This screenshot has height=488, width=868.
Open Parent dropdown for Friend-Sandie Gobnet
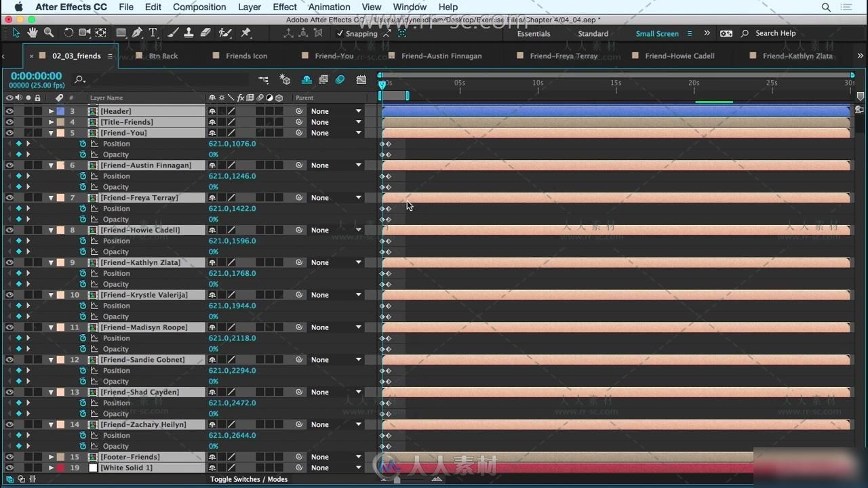[x=336, y=360]
